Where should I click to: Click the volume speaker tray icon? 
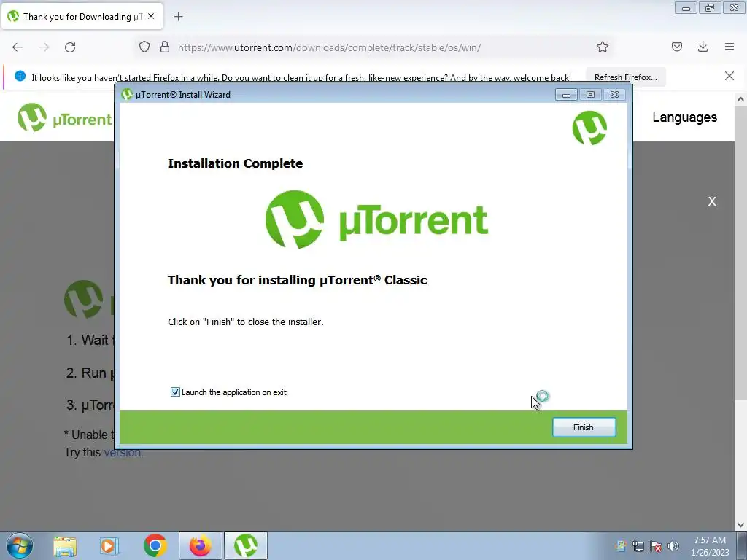[673, 546]
